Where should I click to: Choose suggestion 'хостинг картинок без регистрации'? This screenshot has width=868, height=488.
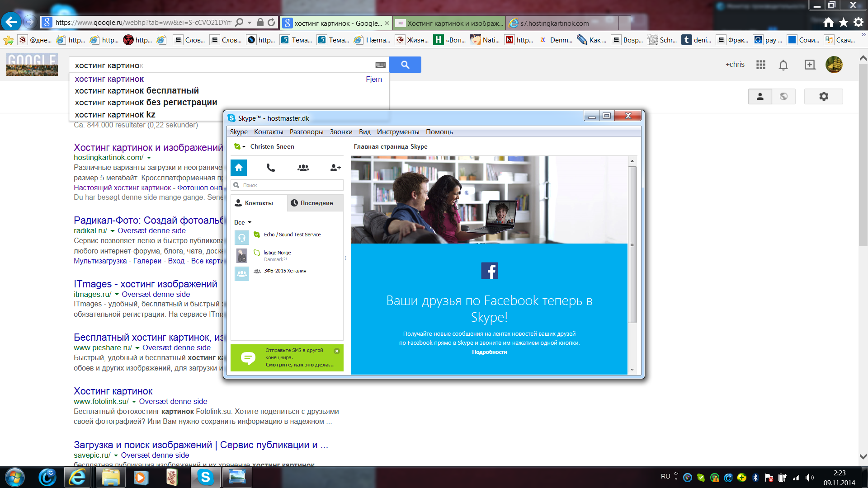(146, 103)
